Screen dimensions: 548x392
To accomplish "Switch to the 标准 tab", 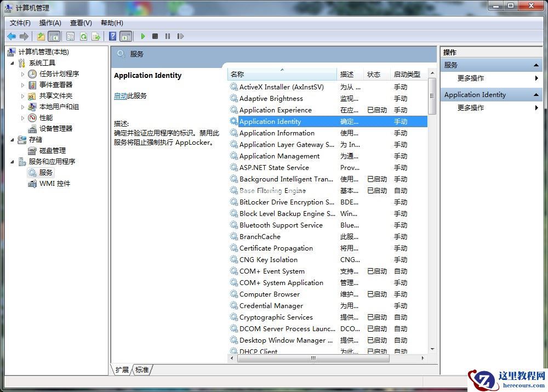I will 141,370.
